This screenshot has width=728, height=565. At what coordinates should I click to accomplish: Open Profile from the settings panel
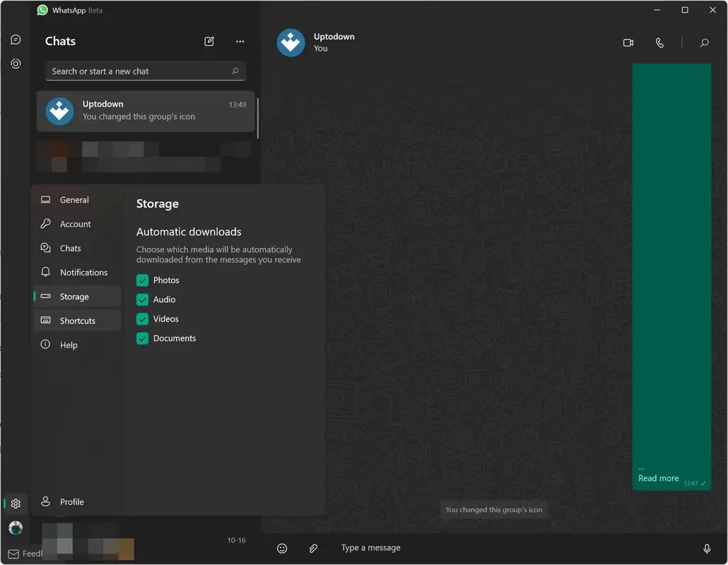(71, 501)
